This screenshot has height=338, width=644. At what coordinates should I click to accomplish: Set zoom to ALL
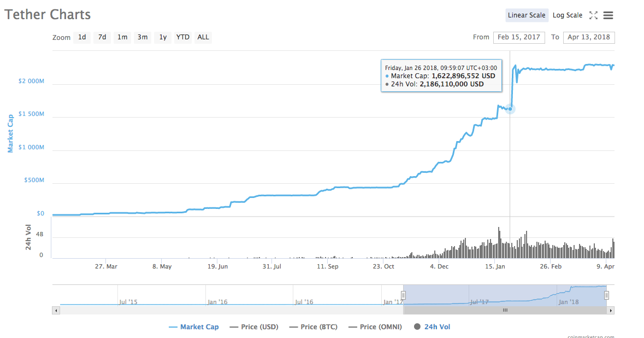tap(203, 37)
